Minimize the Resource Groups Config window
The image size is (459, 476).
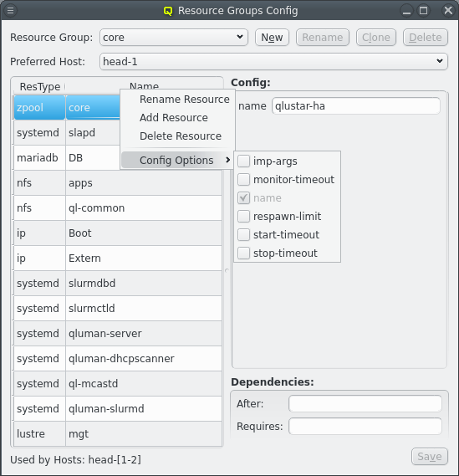click(x=406, y=11)
